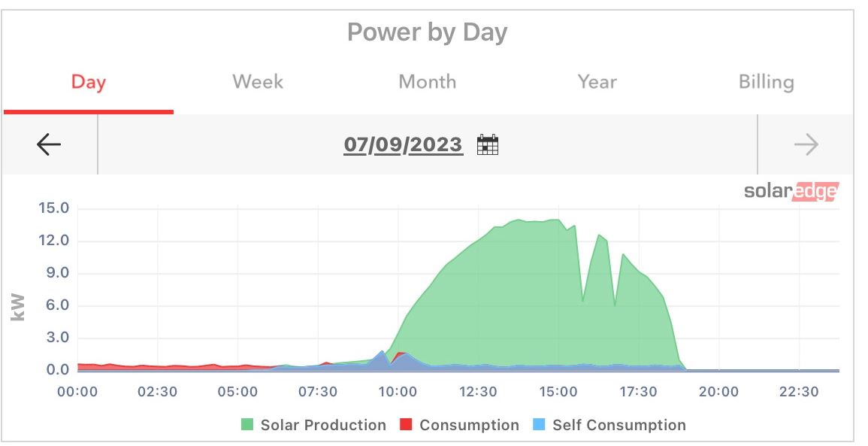Go to the previous day with back arrow

[x=49, y=144]
